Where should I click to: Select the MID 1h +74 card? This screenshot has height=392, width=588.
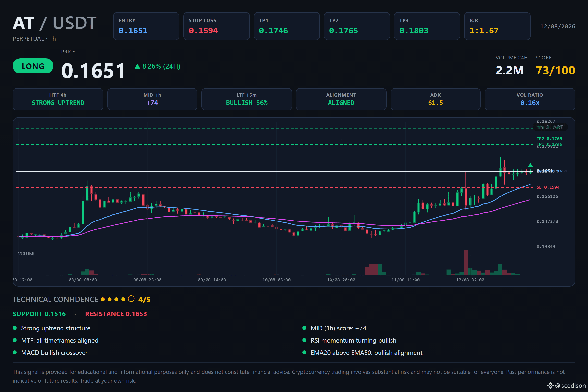click(x=152, y=99)
